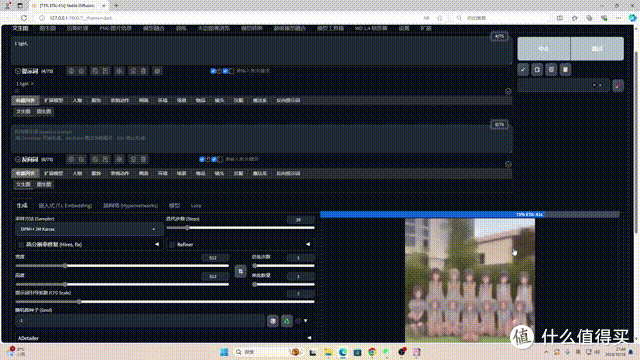Toggle first blue checkbox in 反向词 toolbar
Image resolution: width=640 pixels, height=360 pixels.
point(202,159)
